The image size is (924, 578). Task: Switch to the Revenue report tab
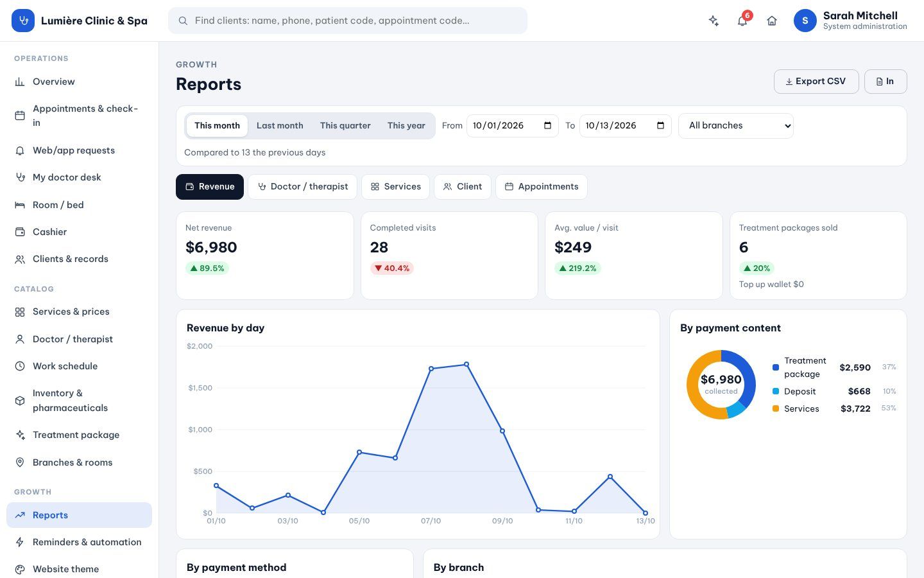(210, 187)
